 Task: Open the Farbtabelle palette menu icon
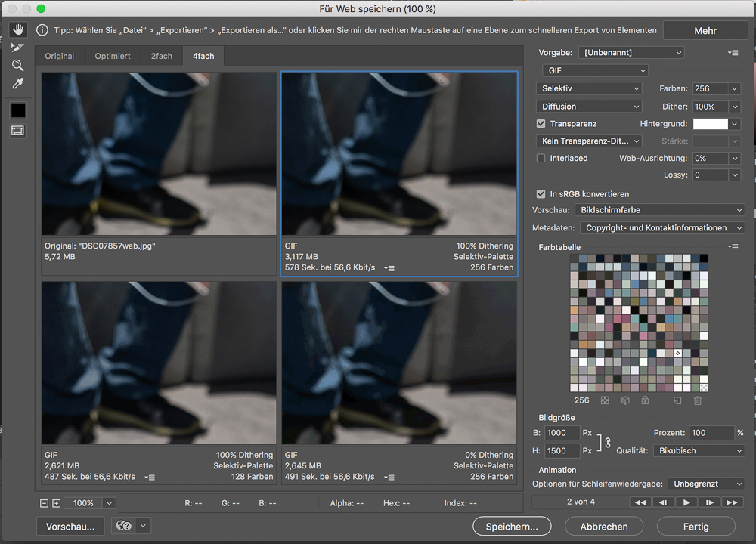pyautogui.click(x=733, y=247)
